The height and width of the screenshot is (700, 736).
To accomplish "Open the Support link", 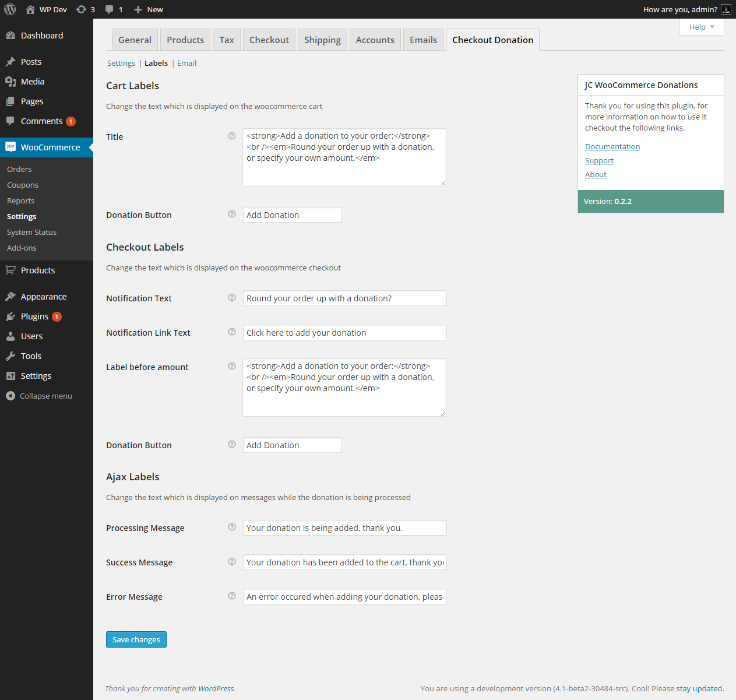I will point(599,160).
